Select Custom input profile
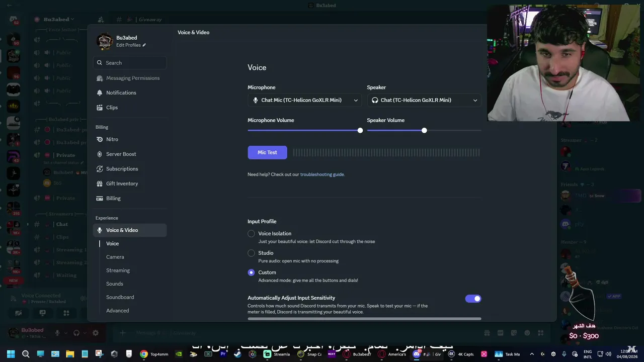644x362 pixels. (251, 273)
